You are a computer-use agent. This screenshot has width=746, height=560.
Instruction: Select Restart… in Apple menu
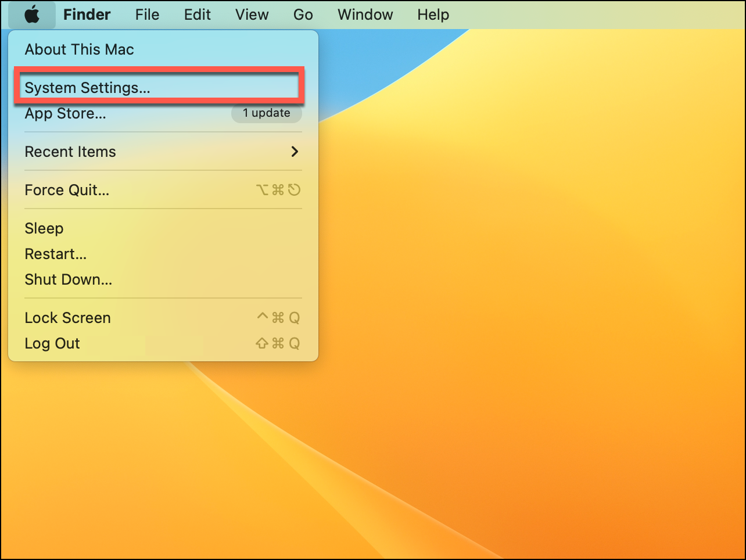[x=163, y=254]
